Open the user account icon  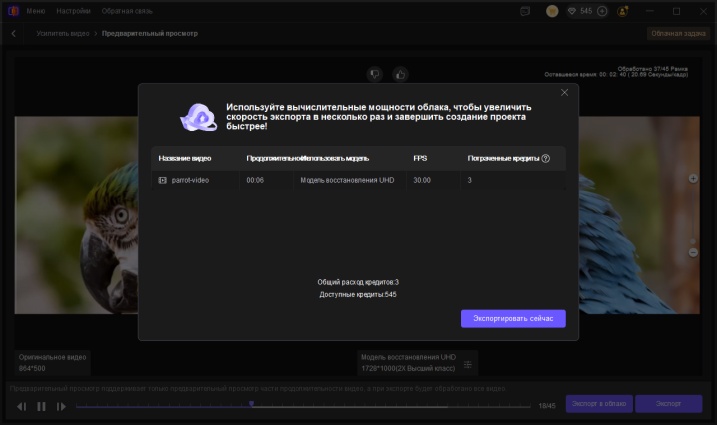point(622,11)
